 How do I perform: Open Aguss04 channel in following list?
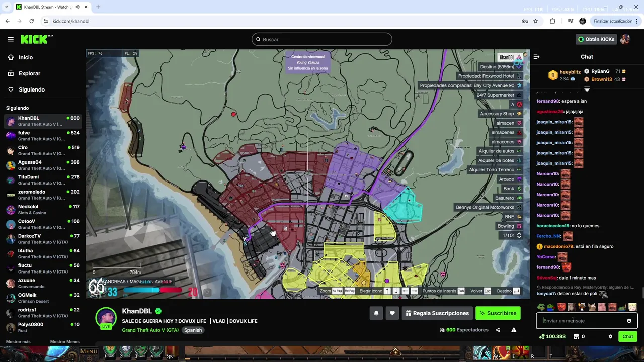[43, 165]
